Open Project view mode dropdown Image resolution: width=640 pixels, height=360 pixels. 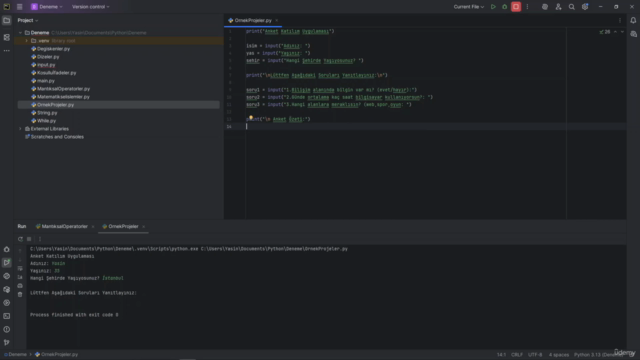tap(28, 20)
